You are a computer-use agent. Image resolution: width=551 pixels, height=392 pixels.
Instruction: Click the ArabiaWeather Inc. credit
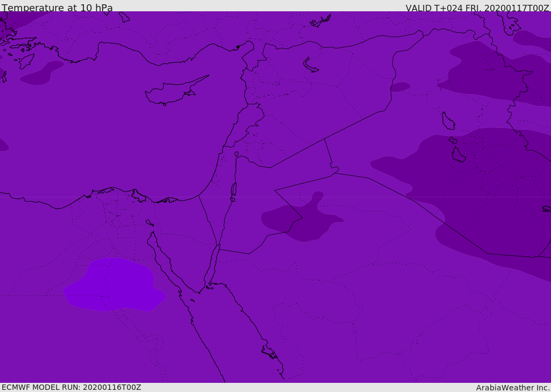513,388
